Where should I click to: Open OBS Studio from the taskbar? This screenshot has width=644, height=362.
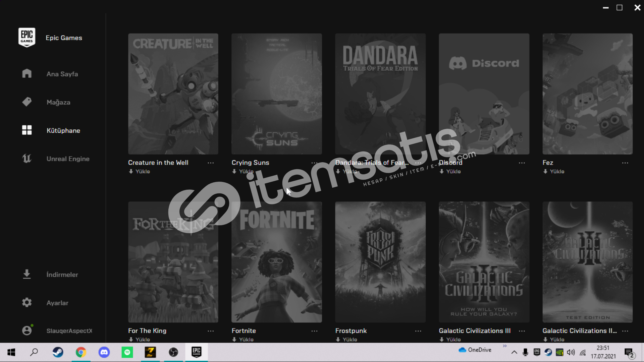coord(173,352)
